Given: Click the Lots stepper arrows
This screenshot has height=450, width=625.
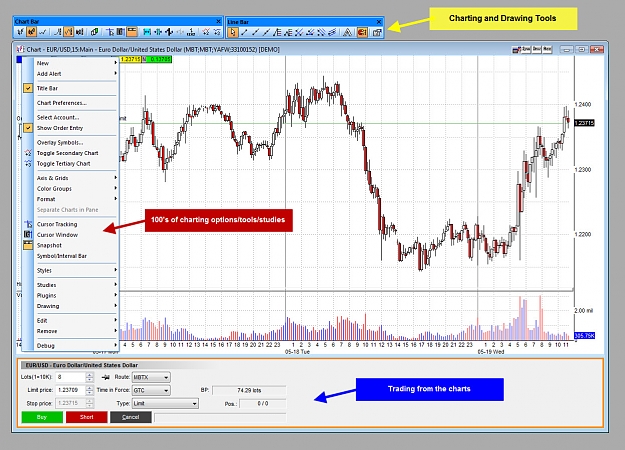Looking at the screenshot, I should (x=90, y=377).
